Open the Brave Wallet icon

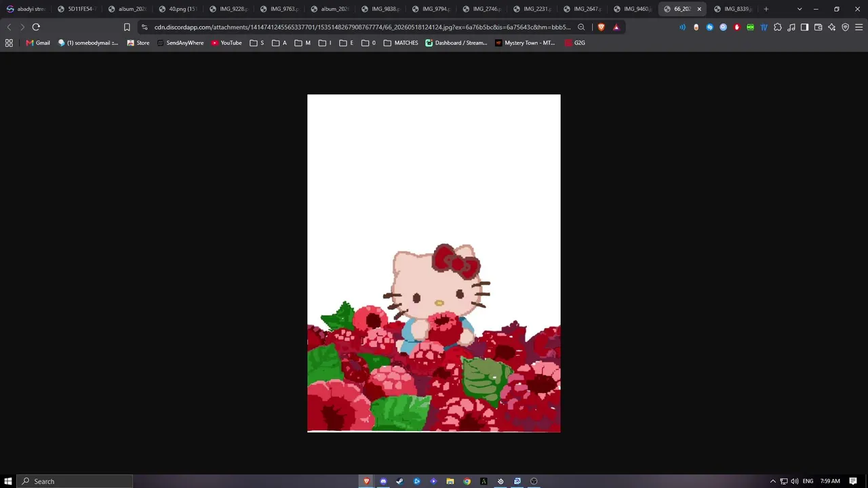coord(818,27)
